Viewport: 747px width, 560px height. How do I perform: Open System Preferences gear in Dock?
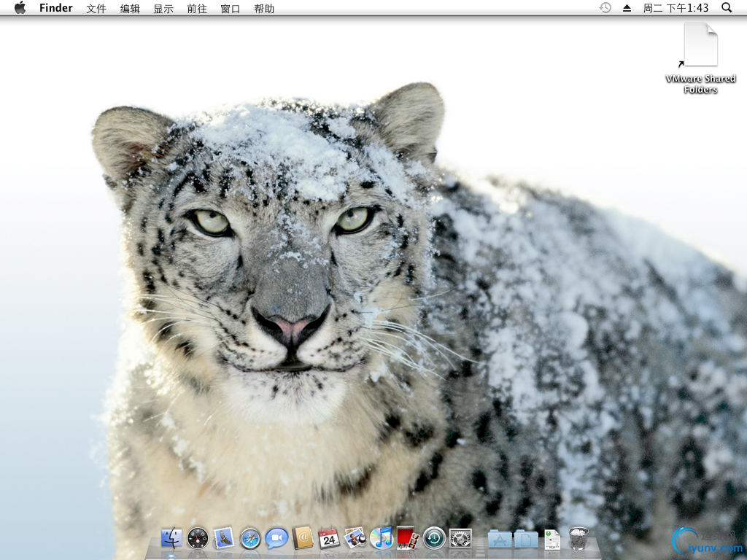click(x=460, y=539)
